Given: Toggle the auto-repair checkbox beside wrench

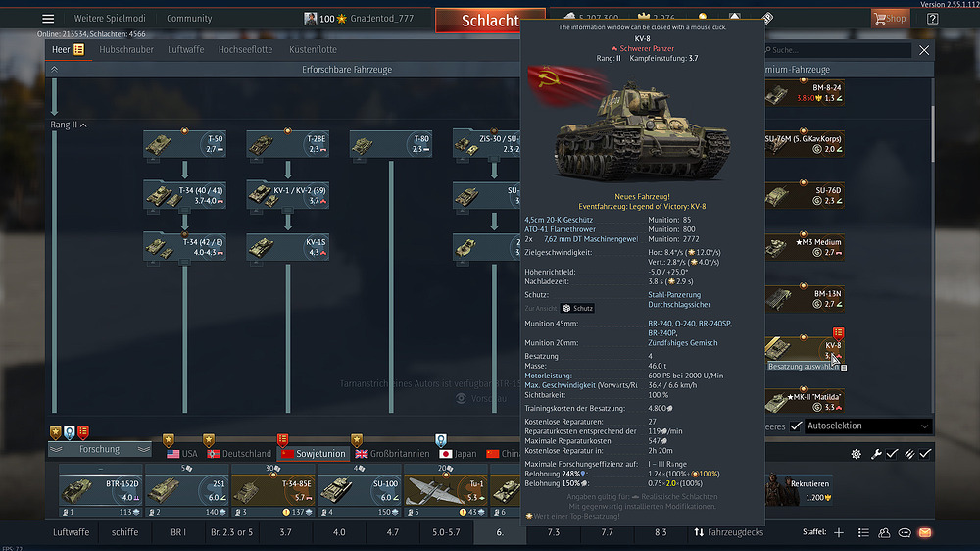Looking at the screenshot, I should coord(892,454).
